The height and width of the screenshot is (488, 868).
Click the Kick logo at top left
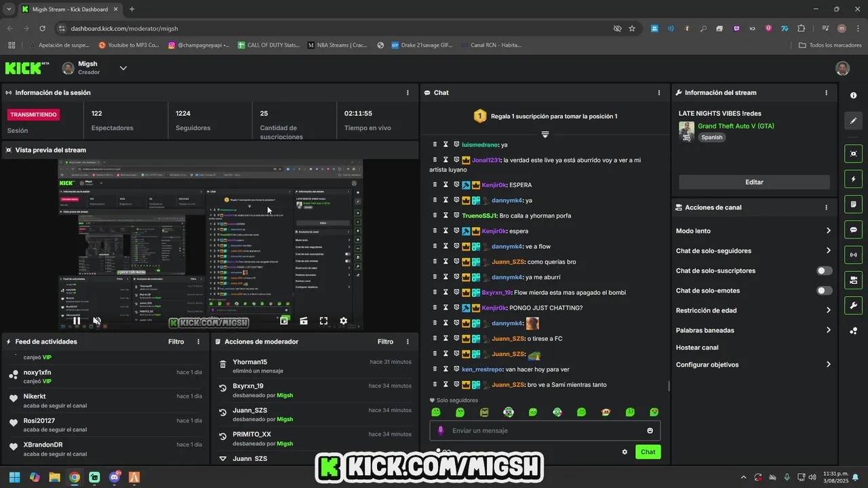pyautogui.click(x=27, y=68)
